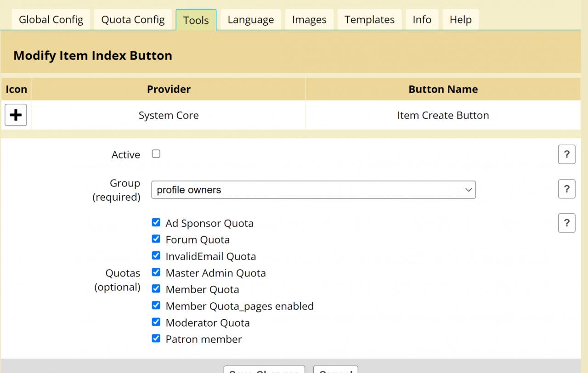The height and width of the screenshot is (373, 588).
Task: Open help for the Quotas section
Action: point(566,223)
